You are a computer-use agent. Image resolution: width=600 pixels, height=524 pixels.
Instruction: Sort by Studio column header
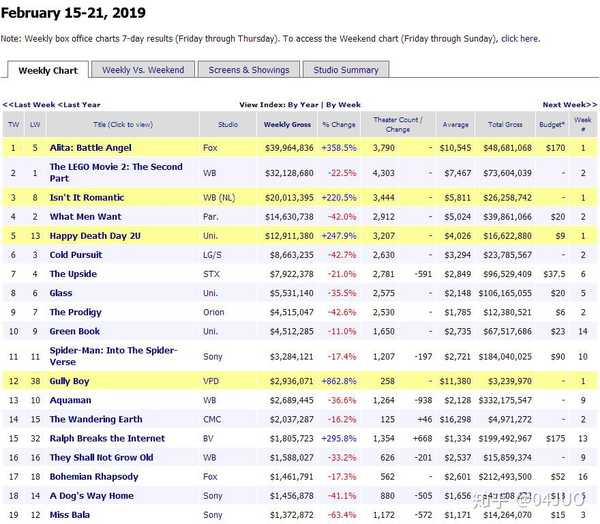[228, 124]
